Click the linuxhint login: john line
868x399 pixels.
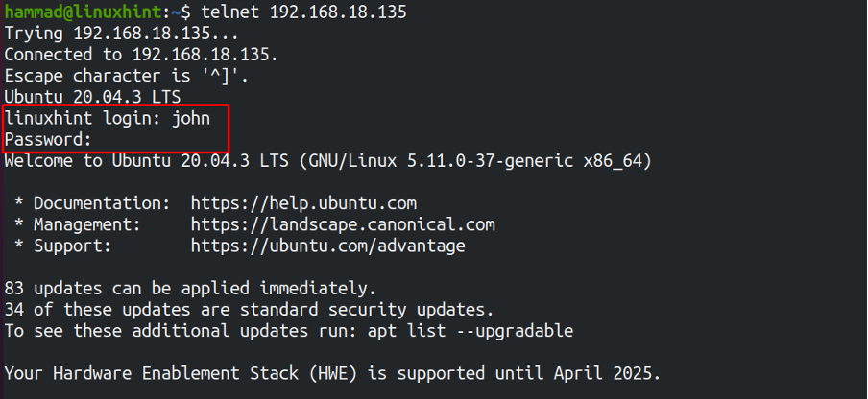pos(108,118)
